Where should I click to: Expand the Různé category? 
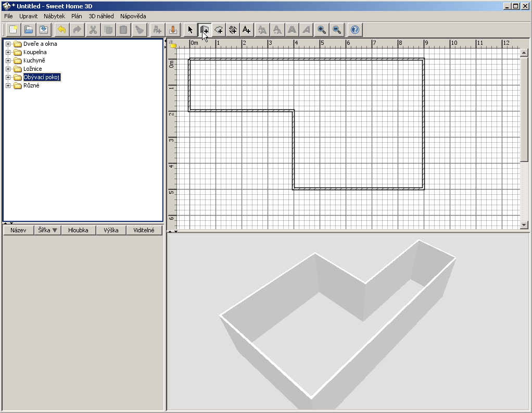pyautogui.click(x=8, y=85)
